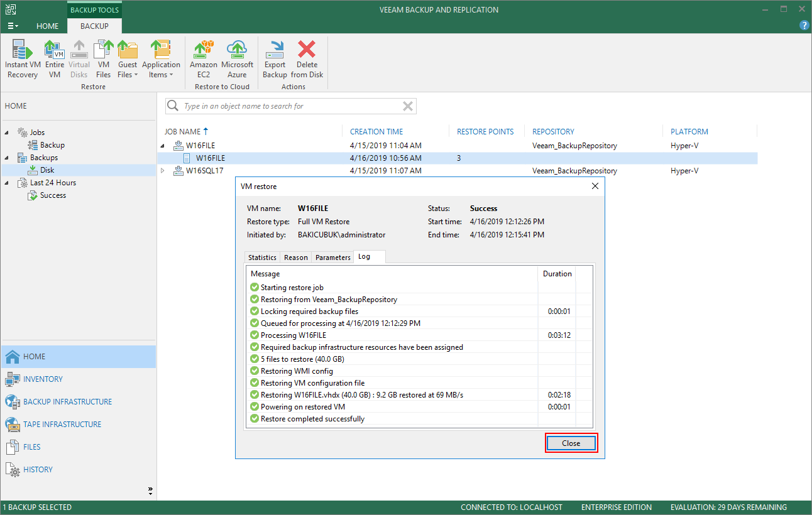812x515 pixels.
Task: Sort by the Creation Time column header
Action: point(376,132)
